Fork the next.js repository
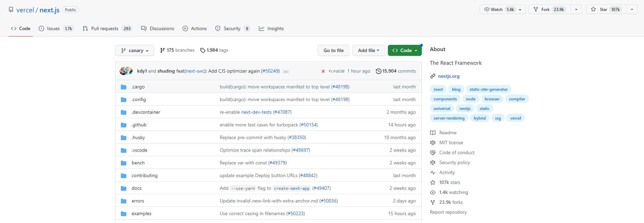Image resolution: width=644 pixels, height=223 pixels. 550,10
